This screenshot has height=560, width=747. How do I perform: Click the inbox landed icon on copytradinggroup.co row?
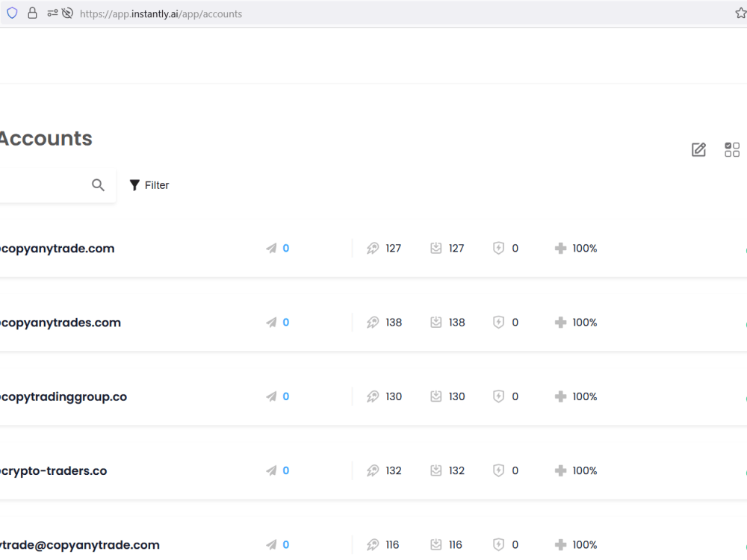436,396
